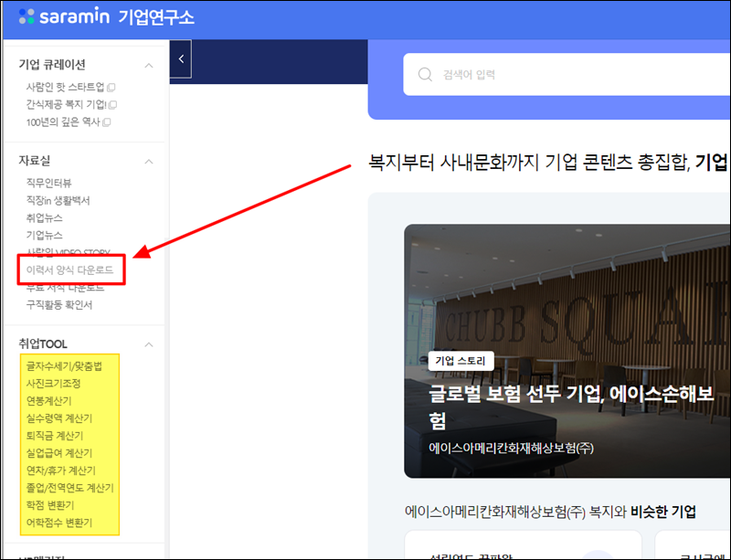Click the 기업 큐레이션 section heading

pos(52,64)
